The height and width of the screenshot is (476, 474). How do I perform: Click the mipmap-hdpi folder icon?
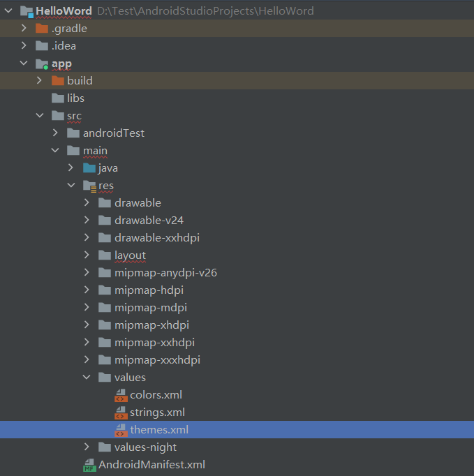105,290
